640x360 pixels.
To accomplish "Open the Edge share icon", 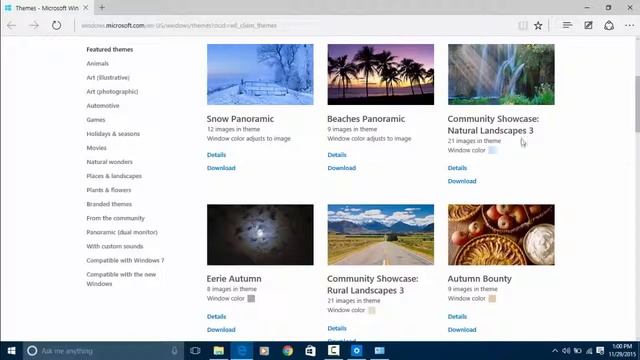I will (609, 25).
